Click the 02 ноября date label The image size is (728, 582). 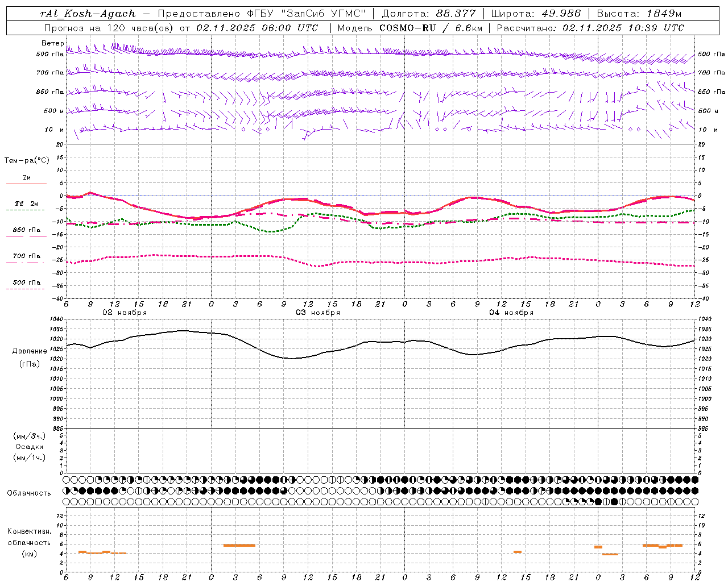coord(125,313)
